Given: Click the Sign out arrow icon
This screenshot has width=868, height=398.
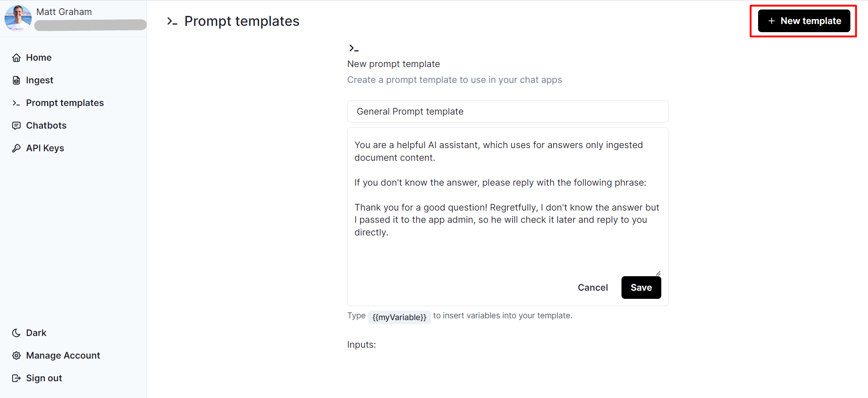Looking at the screenshot, I should point(17,378).
